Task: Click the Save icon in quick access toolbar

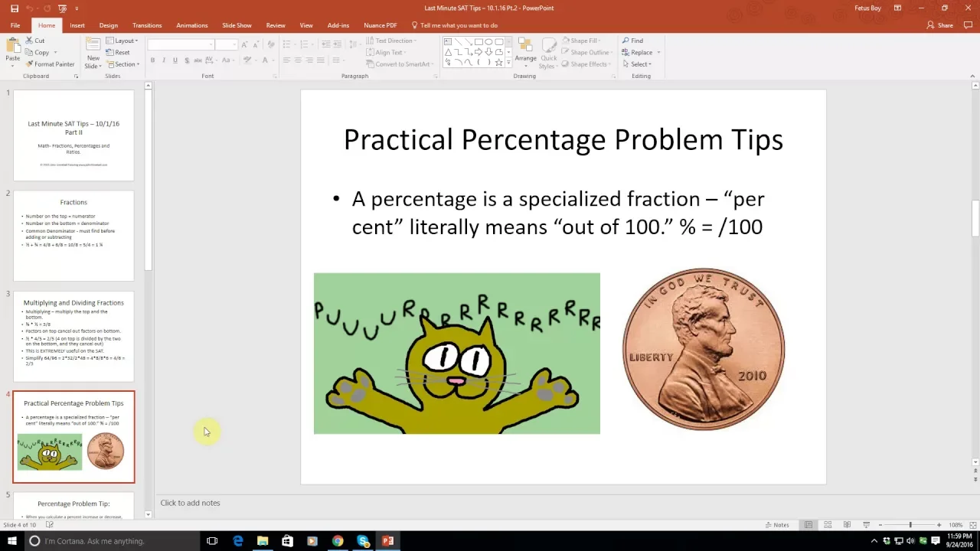Action: pos(15,8)
